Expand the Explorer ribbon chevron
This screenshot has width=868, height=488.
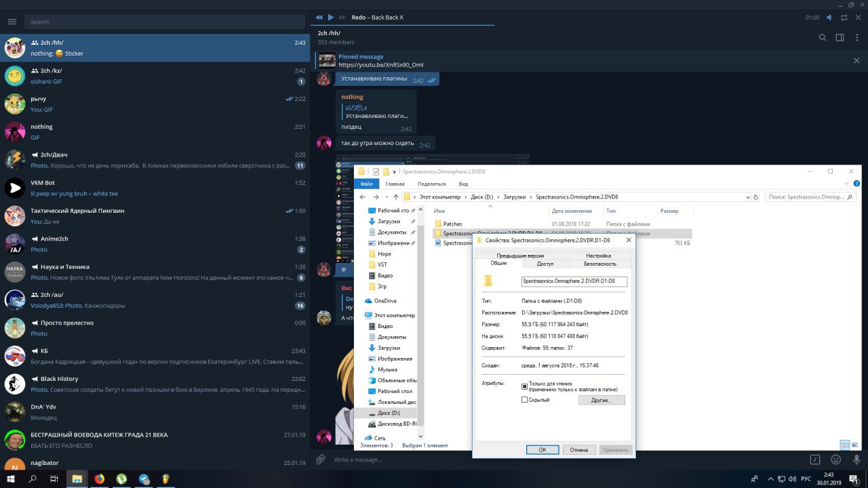pos(848,184)
